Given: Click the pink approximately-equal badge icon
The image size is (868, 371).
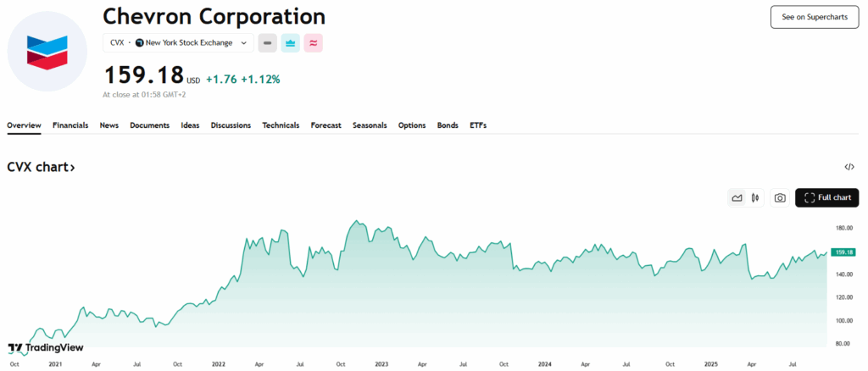Looking at the screenshot, I should tap(313, 42).
